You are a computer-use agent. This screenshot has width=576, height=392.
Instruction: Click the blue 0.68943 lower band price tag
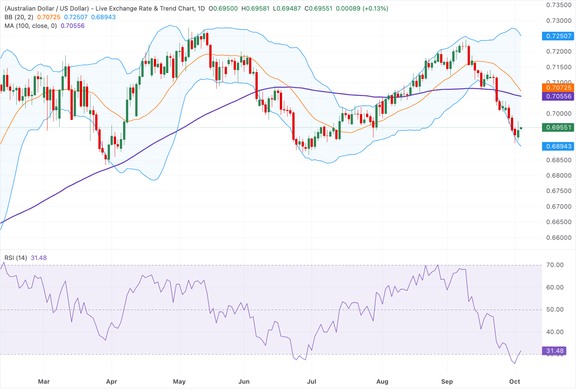tap(558, 146)
